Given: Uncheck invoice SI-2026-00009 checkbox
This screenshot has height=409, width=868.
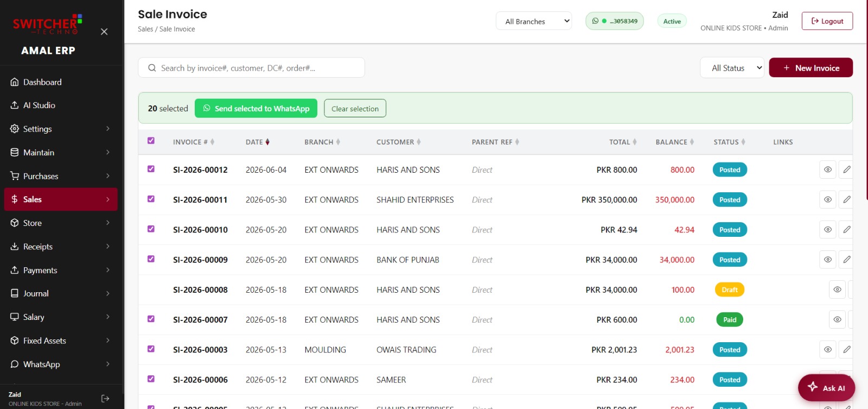Looking at the screenshot, I should 151,259.
